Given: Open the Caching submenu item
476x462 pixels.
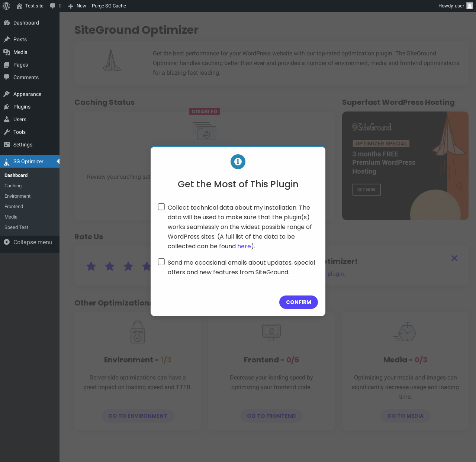Looking at the screenshot, I should coord(13,186).
